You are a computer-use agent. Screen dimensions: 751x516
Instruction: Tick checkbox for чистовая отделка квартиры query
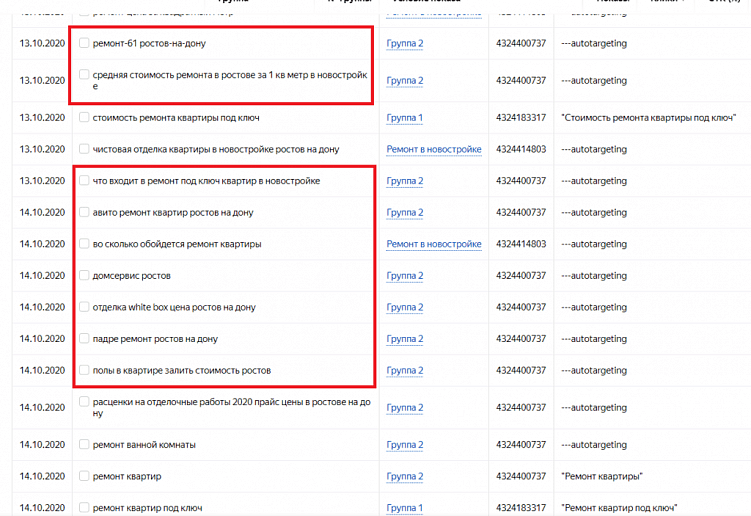tap(84, 149)
